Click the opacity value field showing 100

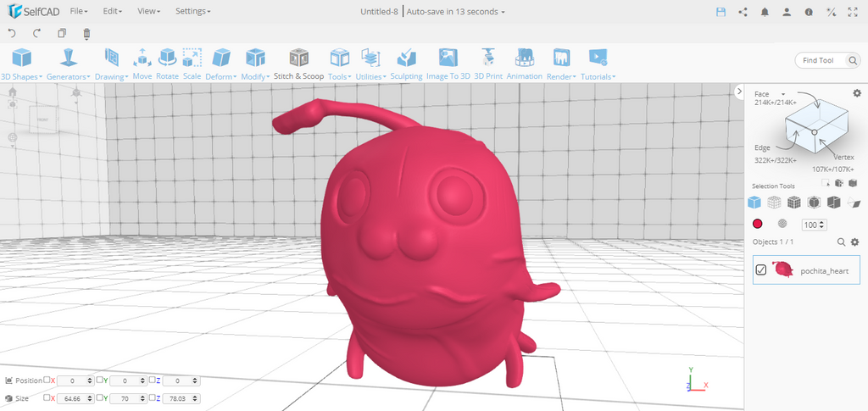(x=814, y=225)
